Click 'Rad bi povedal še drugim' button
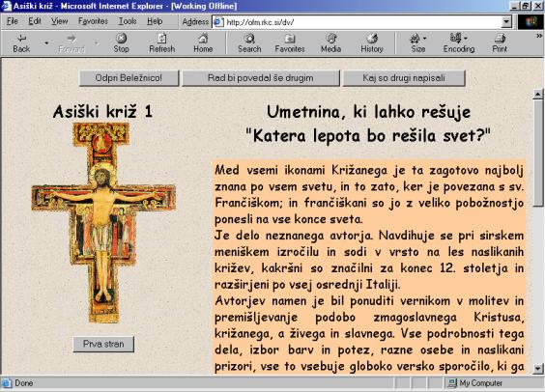The image size is (545, 392). click(x=261, y=78)
